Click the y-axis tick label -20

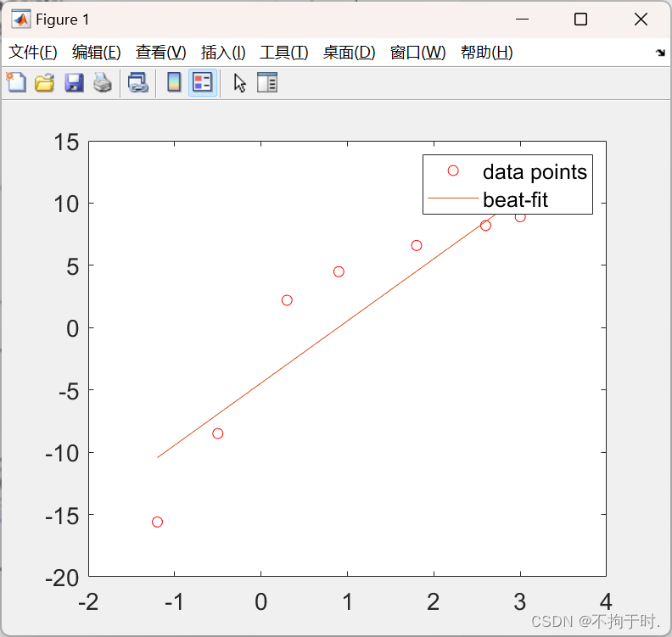click(x=62, y=578)
